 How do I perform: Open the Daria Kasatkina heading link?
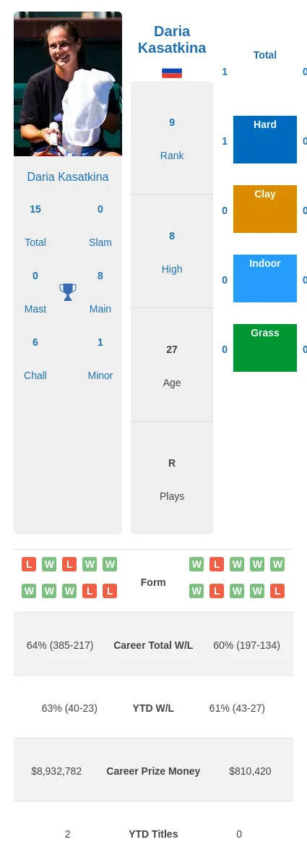pos(172,40)
